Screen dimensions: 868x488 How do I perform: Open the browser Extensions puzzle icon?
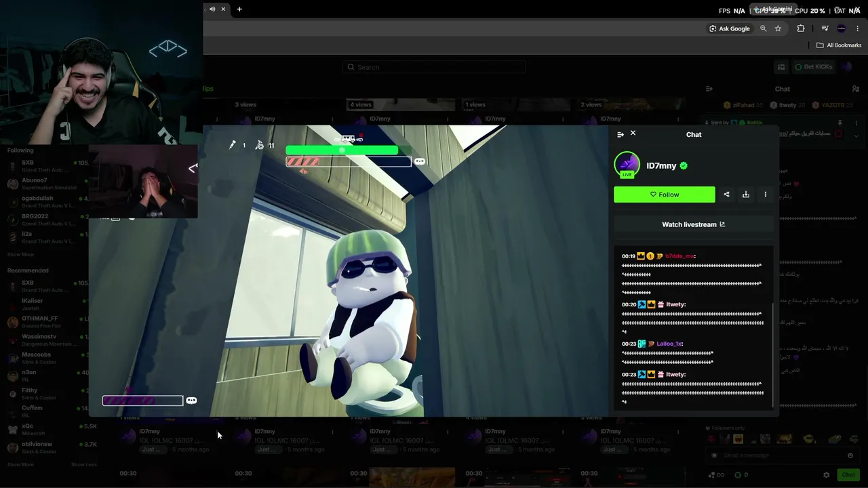801,28
